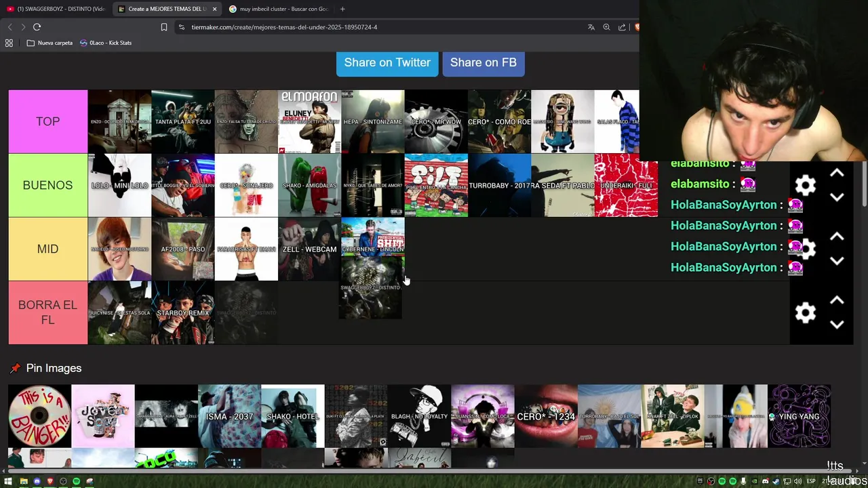Click the pink TOP tier label
This screenshot has height=488, width=868.
coord(48,121)
